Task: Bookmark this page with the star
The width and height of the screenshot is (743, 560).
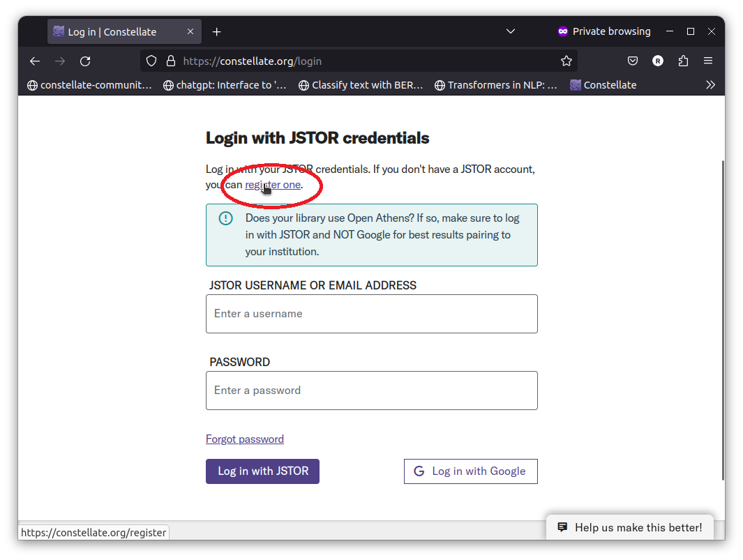Action: click(x=566, y=61)
